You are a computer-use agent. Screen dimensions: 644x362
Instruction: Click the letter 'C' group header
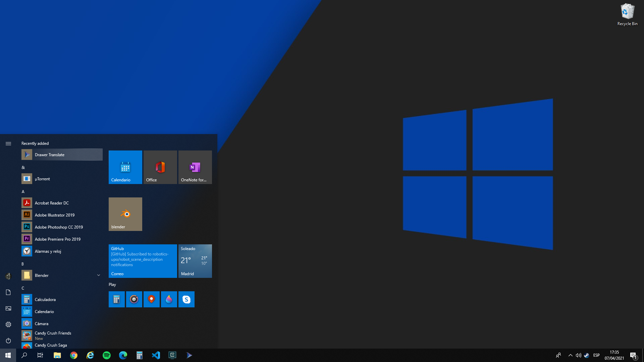[x=23, y=288]
